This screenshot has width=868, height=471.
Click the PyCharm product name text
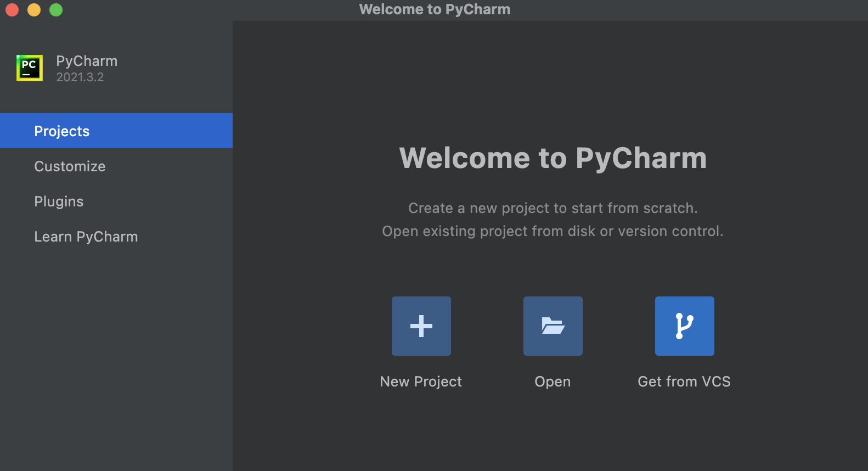click(87, 61)
